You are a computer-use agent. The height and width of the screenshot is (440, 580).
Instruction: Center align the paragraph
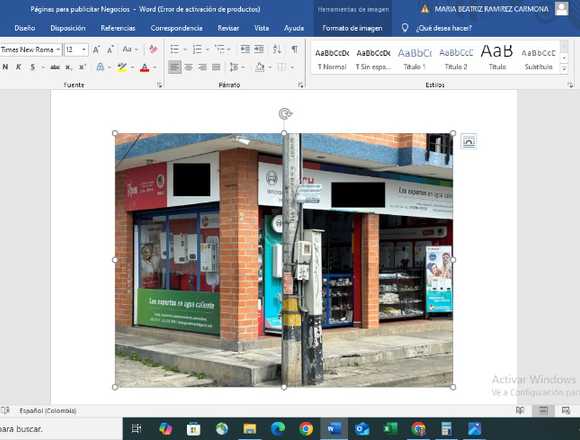(x=189, y=67)
